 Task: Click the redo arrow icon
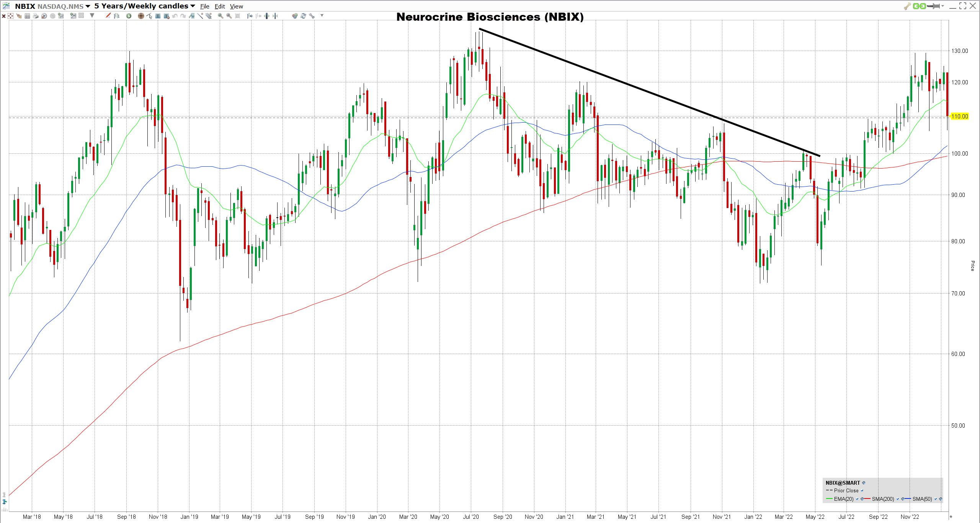pos(183,16)
